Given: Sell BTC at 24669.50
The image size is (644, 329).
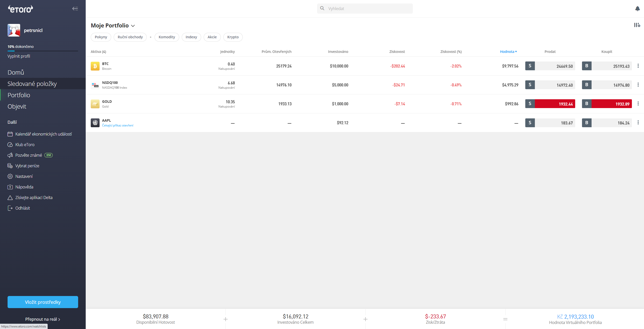Looking at the screenshot, I should pos(550,66).
